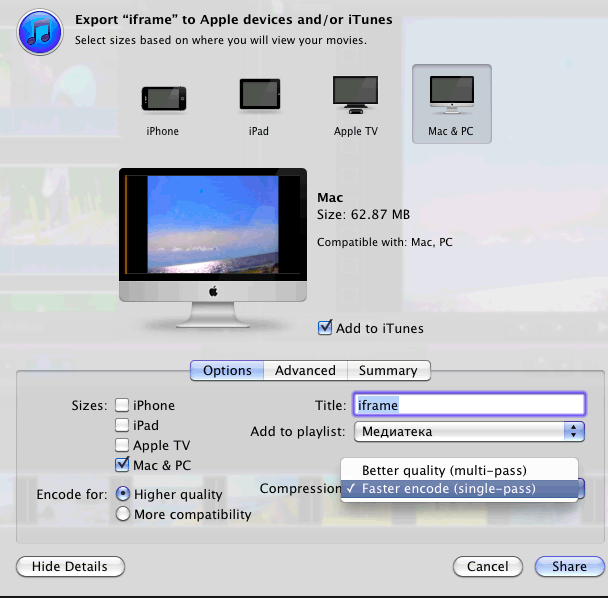Click the Size: 62.87 MB text
The width and height of the screenshot is (608, 598).
(x=363, y=214)
